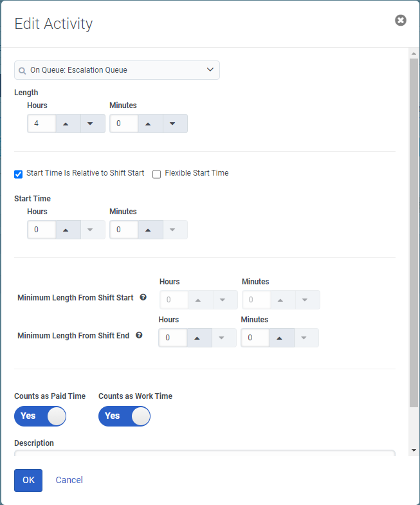
Task: Toggle Counts as Work Time switch
Action: pyautogui.click(x=124, y=416)
